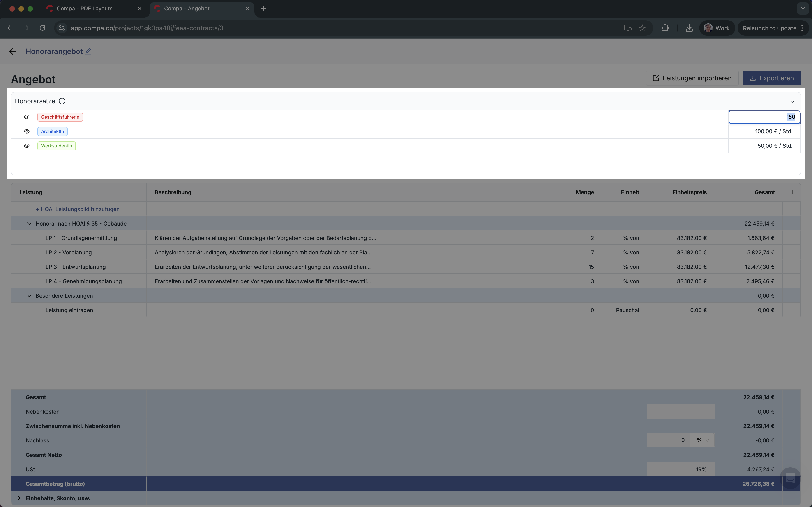Click the Nebenkosten input field
Viewport: 812px width, 507px height.
tap(681, 411)
